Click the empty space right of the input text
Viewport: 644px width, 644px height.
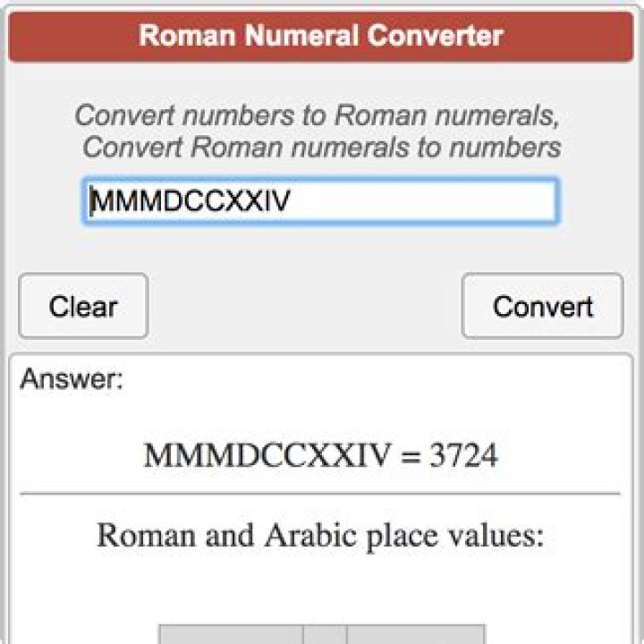click(x=423, y=201)
